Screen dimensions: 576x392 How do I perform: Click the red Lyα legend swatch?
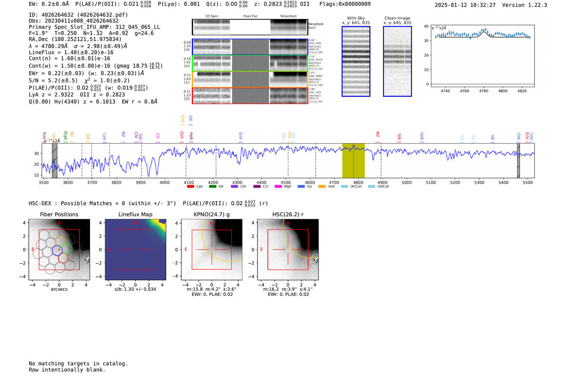pos(190,187)
